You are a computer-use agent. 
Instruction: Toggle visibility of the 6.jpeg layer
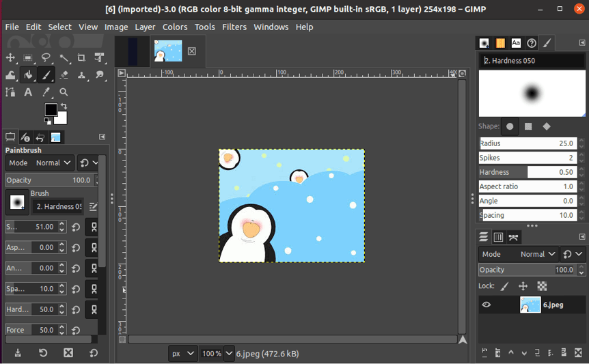(x=486, y=305)
